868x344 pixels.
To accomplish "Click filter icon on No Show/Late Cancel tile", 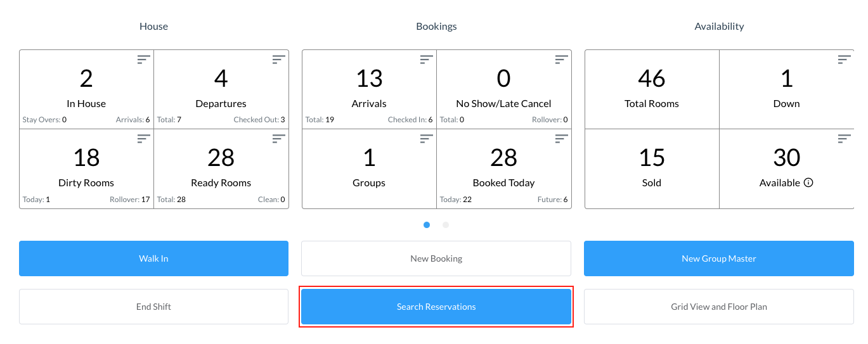I will click(562, 60).
